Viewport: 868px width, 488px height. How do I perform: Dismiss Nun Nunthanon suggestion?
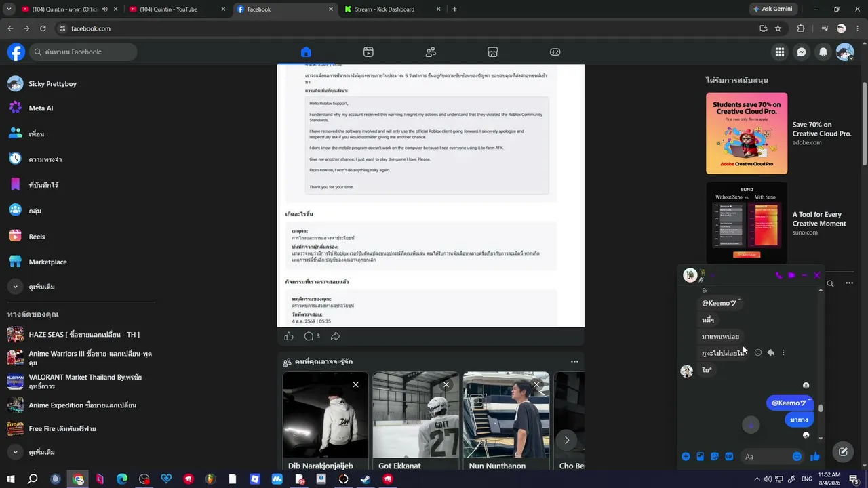(x=536, y=384)
